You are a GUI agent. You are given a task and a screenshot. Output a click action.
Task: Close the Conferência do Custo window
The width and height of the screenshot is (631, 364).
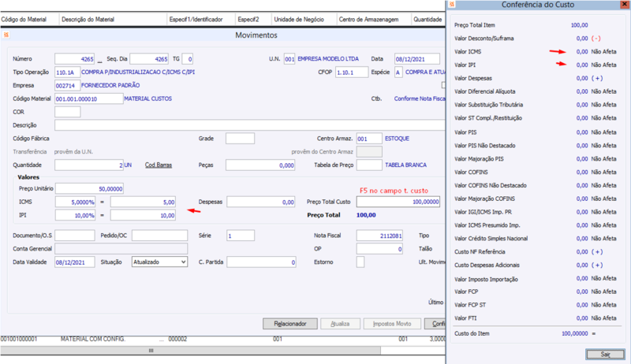(625, 5)
